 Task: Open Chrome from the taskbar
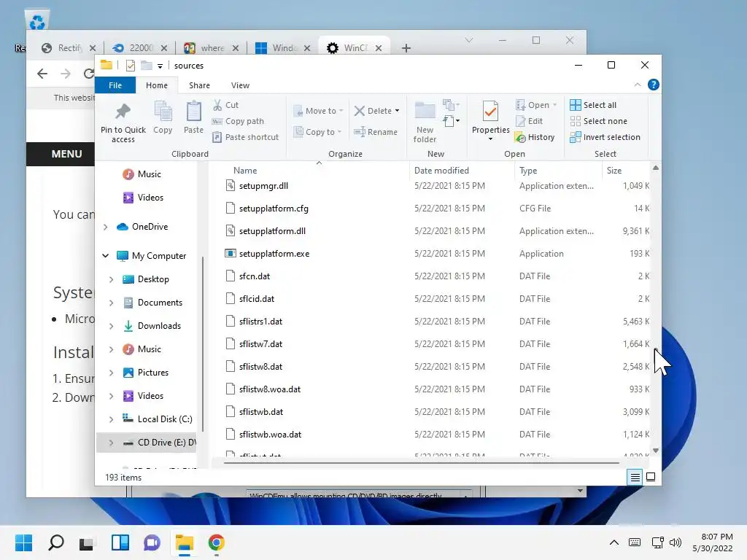(x=216, y=542)
